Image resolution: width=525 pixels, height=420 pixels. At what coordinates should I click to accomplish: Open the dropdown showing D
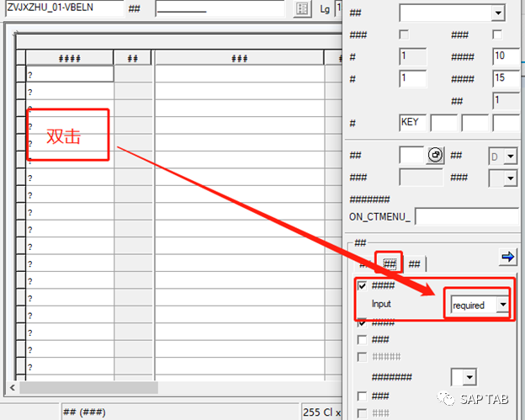click(x=503, y=157)
